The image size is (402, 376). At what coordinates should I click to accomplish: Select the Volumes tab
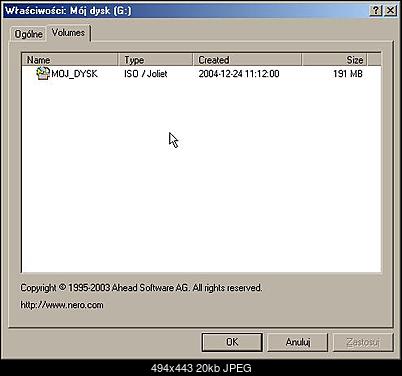point(68,33)
